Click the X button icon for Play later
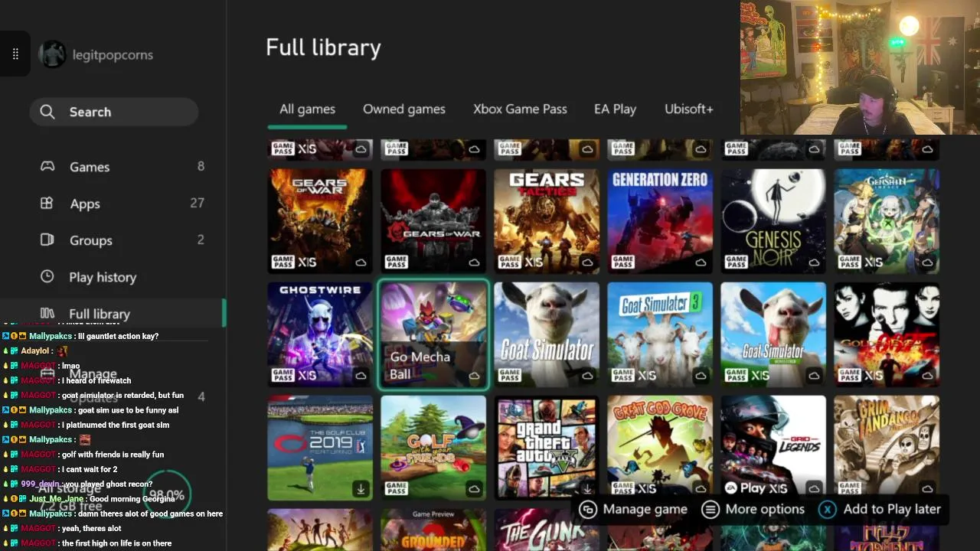 pos(828,509)
